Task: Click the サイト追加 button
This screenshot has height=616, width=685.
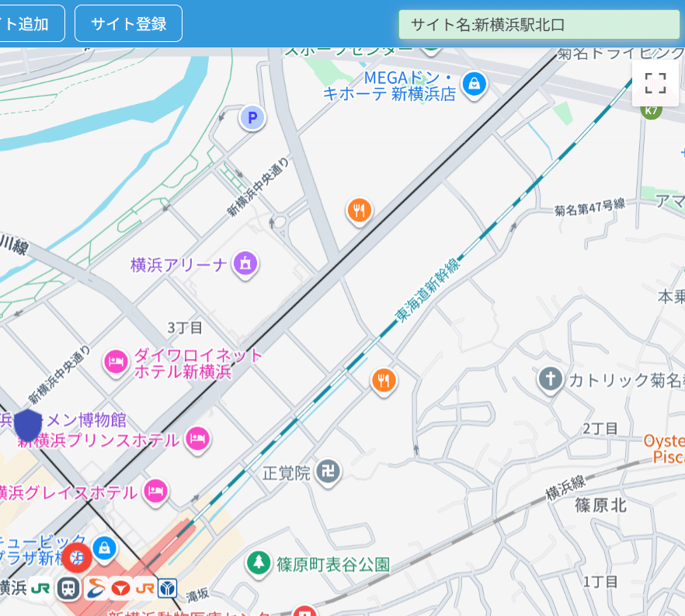Action: click(x=30, y=23)
